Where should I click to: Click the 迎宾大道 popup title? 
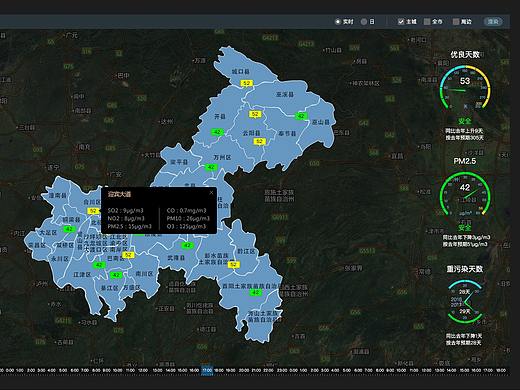pos(119,194)
